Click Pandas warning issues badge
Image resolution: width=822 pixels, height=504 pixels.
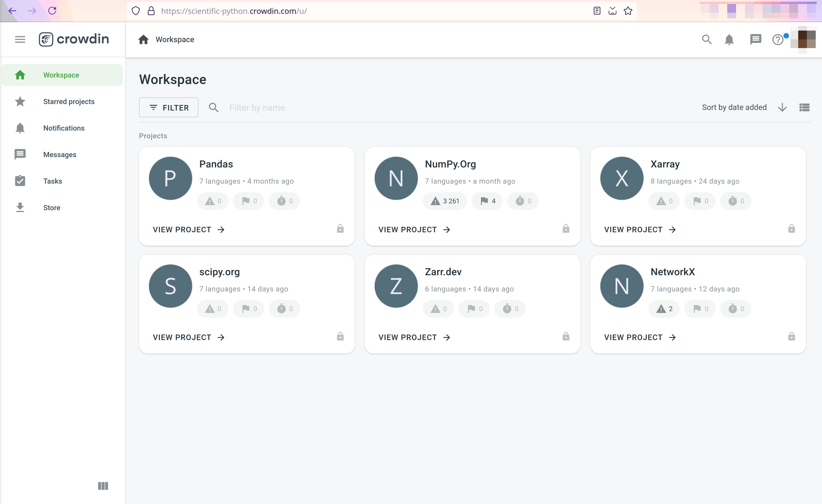pyautogui.click(x=213, y=201)
